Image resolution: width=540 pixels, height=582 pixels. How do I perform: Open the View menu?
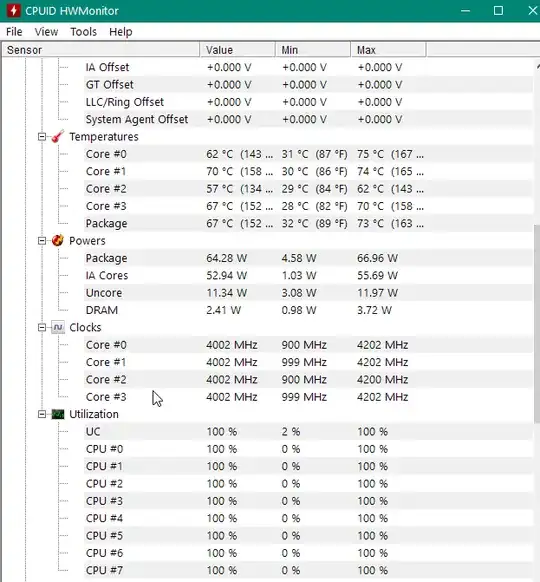click(46, 32)
